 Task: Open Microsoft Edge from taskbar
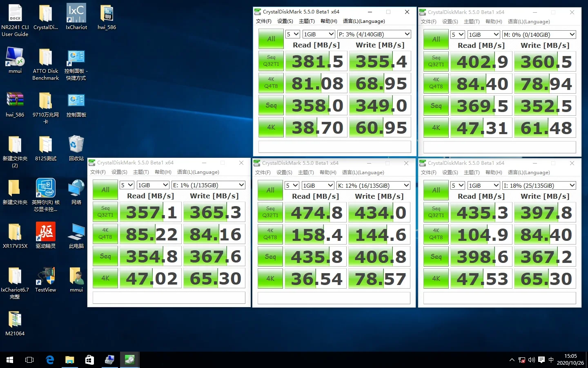coord(50,360)
